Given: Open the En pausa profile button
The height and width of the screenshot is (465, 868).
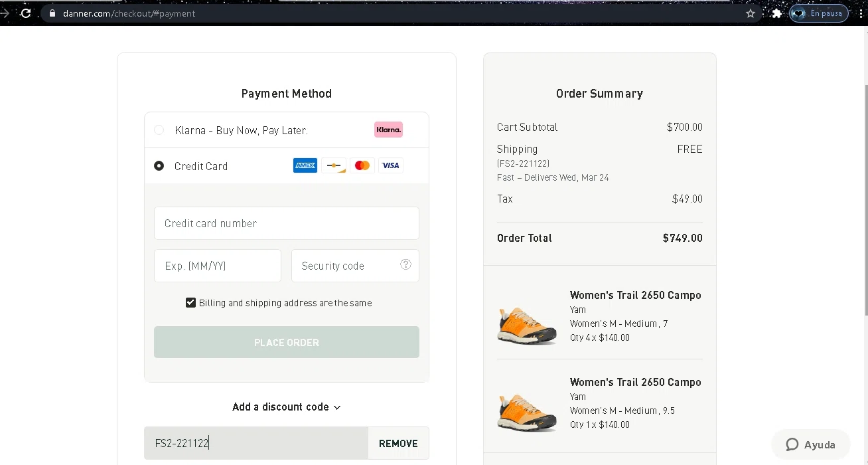Looking at the screenshot, I should click(x=819, y=13).
